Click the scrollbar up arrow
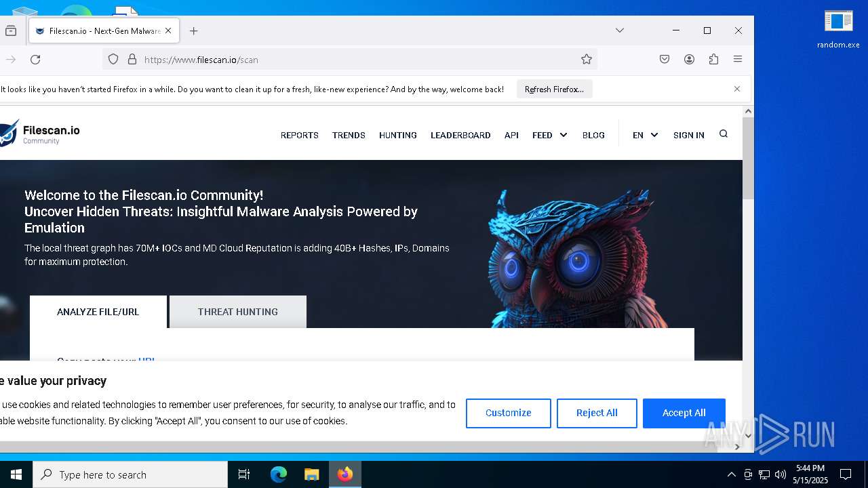The image size is (868, 488). point(748,111)
